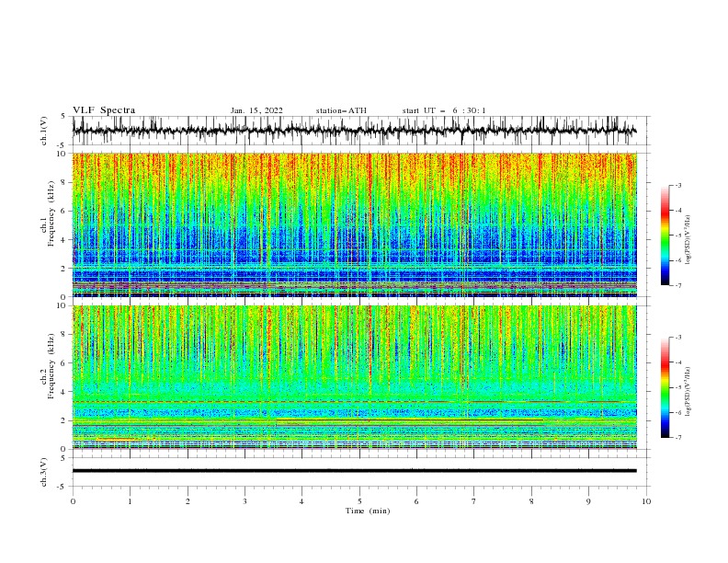The height and width of the screenshot is (563, 728).
Task: Click the "7" tick on the time axis
Action: tap(474, 501)
